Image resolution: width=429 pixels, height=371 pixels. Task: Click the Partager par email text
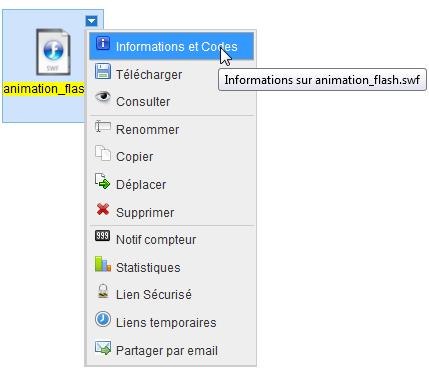coord(167,351)
